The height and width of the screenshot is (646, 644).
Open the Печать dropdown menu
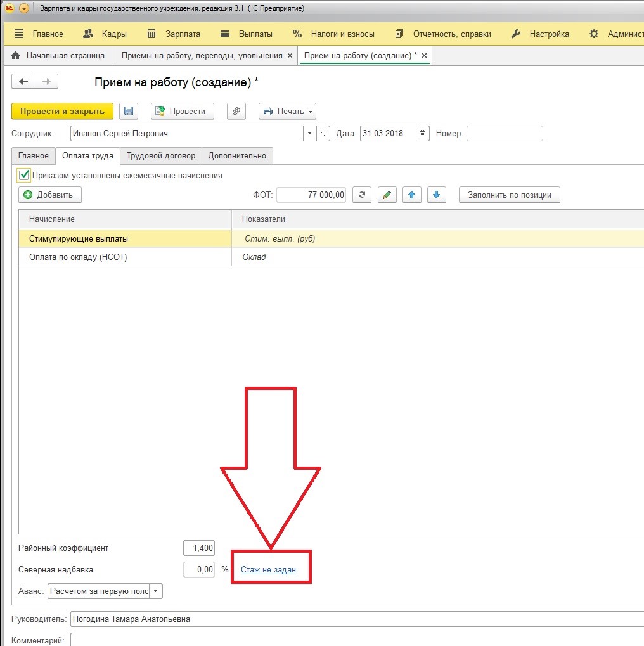coord(287,111)
